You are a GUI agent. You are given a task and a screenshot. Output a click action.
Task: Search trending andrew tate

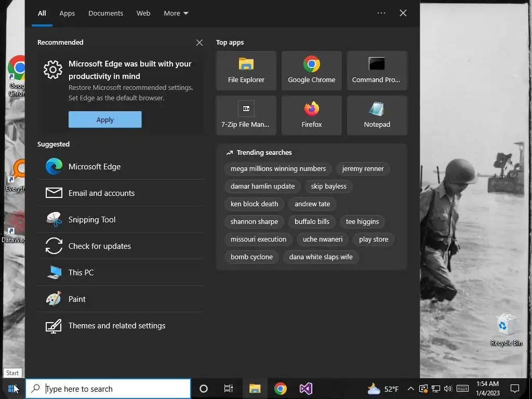tap(312, 204)
